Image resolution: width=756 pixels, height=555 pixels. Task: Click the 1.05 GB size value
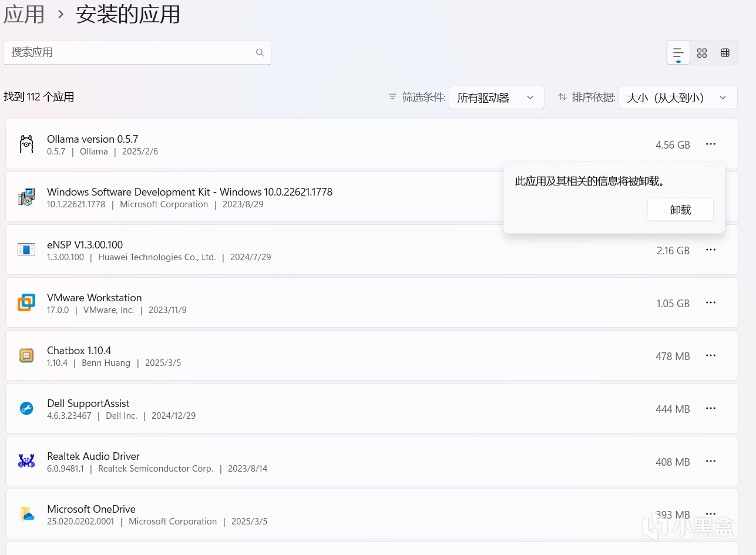[673, 303]
